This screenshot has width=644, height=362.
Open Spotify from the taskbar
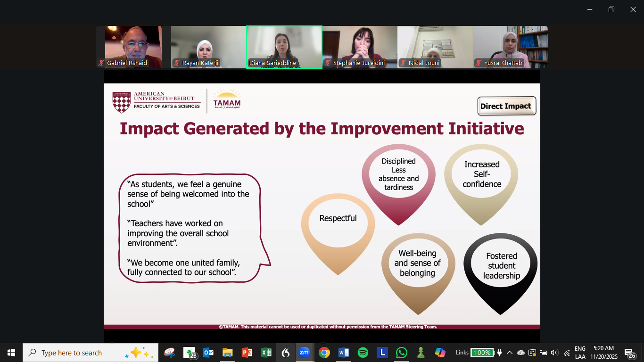click(363, 353)
